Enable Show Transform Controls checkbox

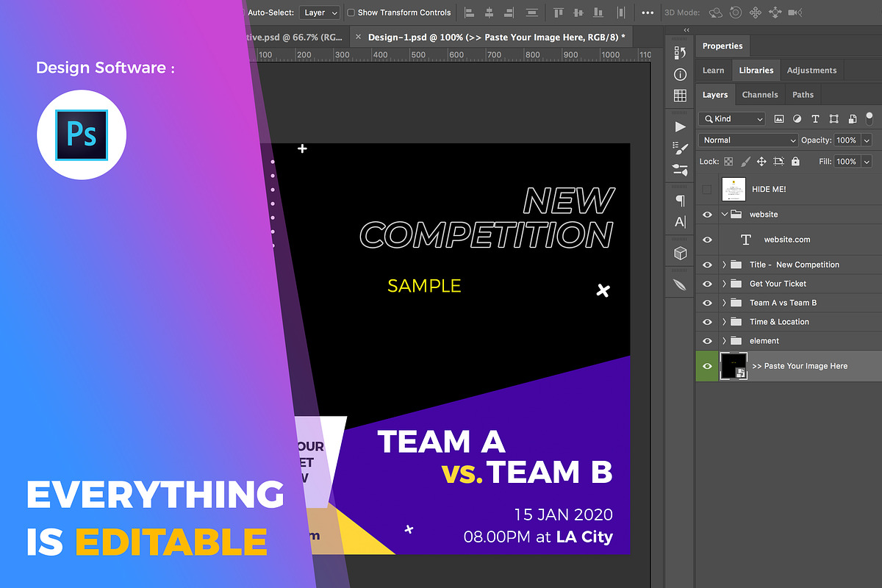tap(351, 12)
